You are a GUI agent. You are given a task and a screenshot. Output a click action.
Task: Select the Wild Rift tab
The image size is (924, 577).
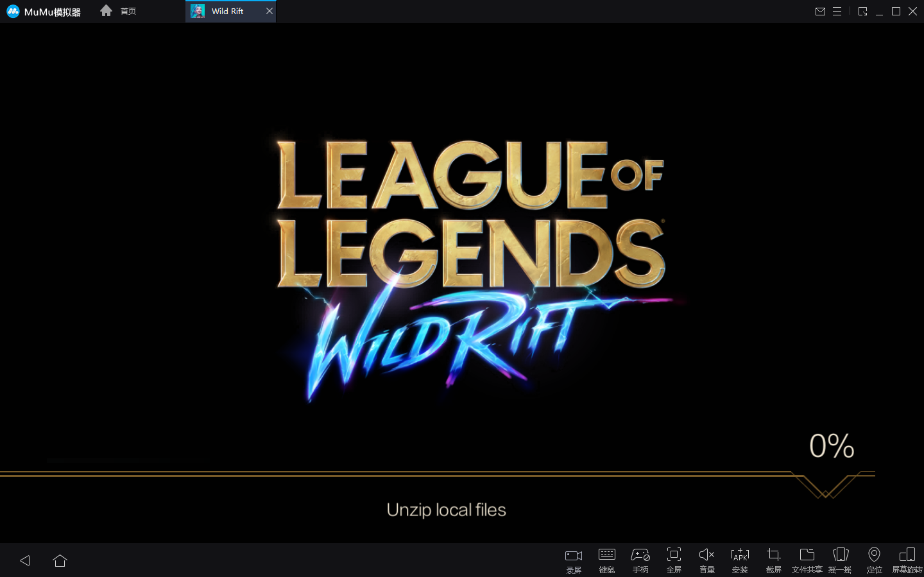(x=230, y=11)
